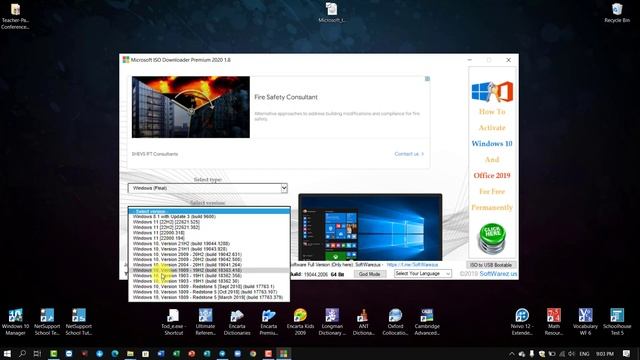
Task: Select Windows 10 Version 21H1 entry
Action: (x=209, y=249)
